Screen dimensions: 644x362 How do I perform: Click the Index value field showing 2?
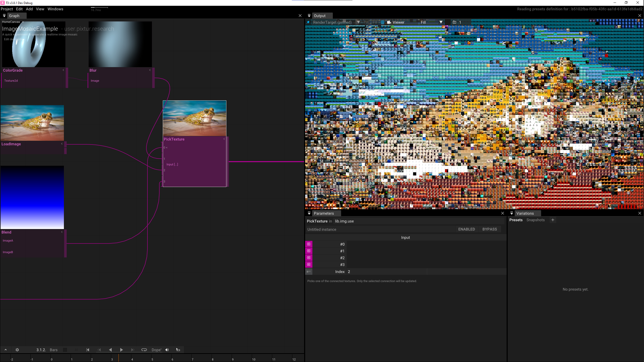coord(387,271)
